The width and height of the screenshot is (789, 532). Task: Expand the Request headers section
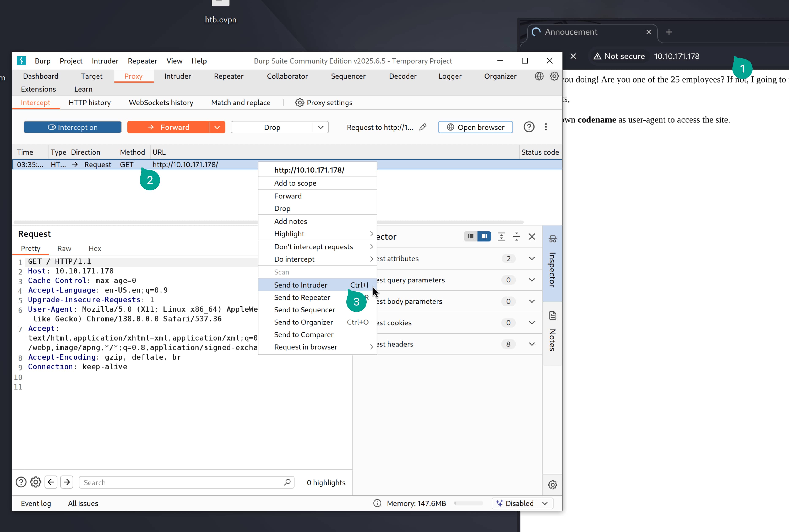click(x=532, y=344)
